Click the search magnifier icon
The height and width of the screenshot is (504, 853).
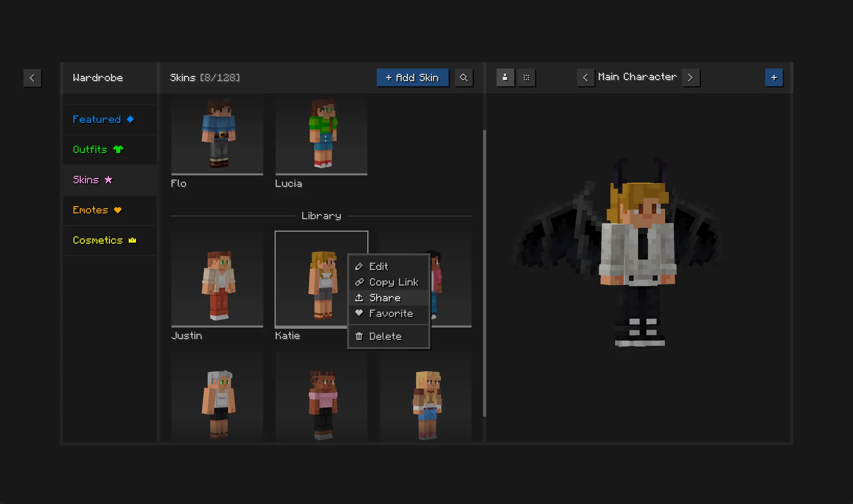[x=464, y=77]
